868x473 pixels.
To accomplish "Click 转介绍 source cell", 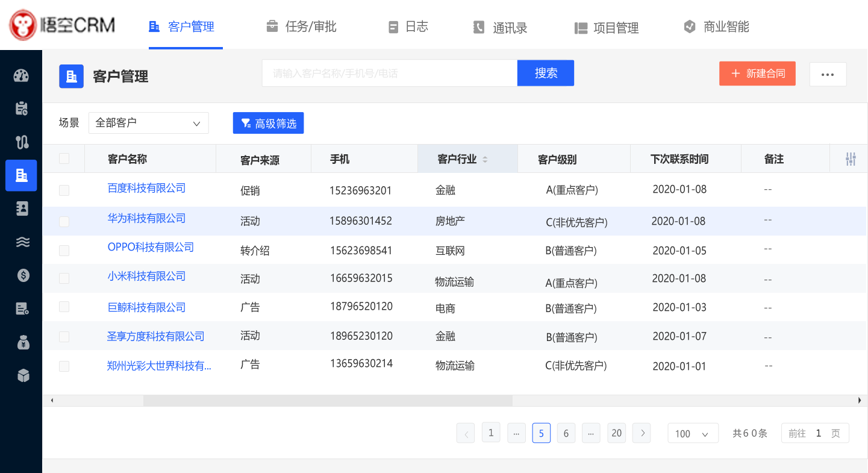I will pyautogui.click(x=255, y=251).
